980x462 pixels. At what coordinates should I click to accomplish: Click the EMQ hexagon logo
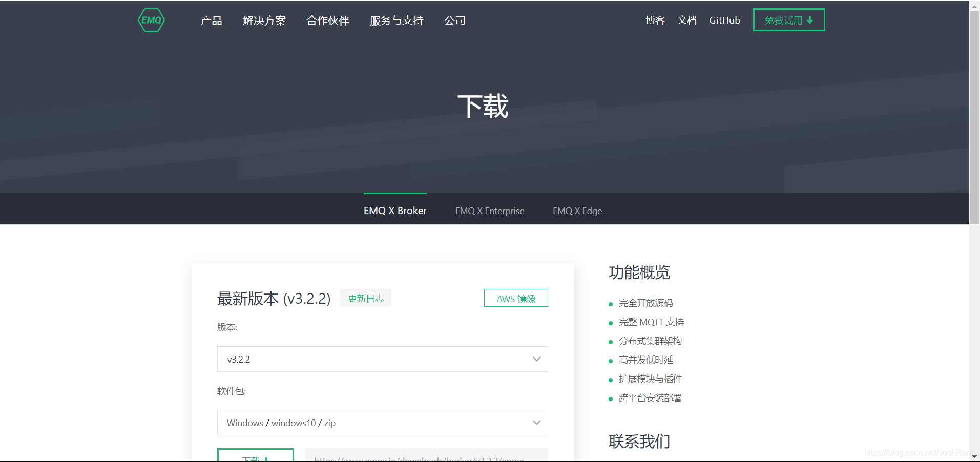[151, 20]
